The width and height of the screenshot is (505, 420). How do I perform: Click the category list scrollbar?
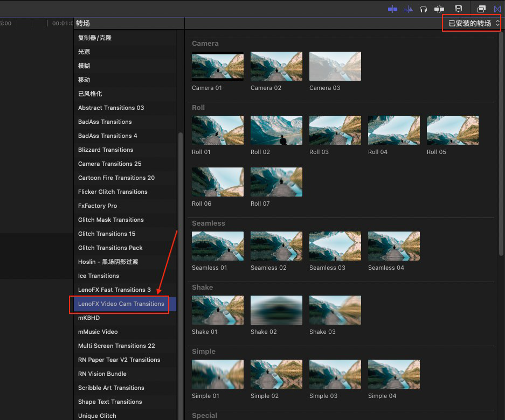pos(181,276)
